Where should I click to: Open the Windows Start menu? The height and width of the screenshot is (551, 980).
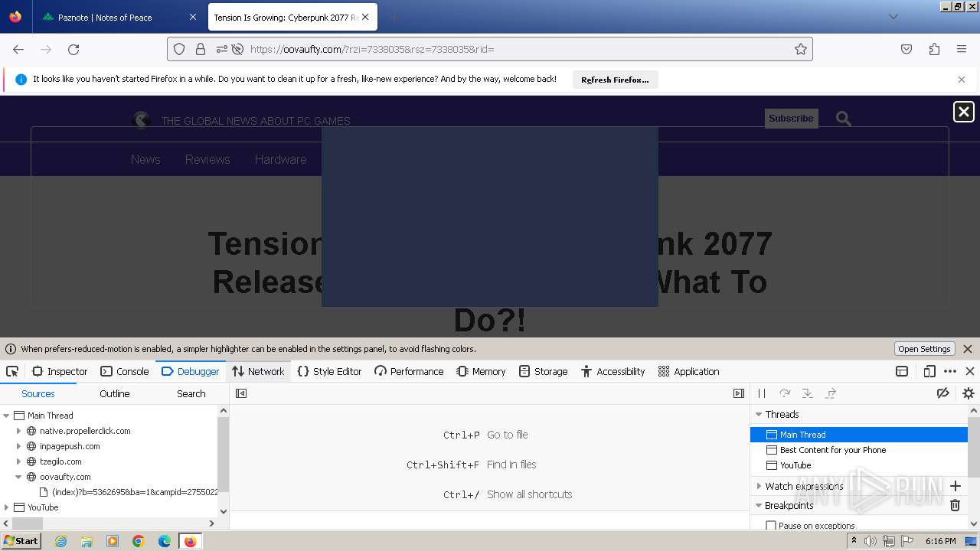point(21,541)
